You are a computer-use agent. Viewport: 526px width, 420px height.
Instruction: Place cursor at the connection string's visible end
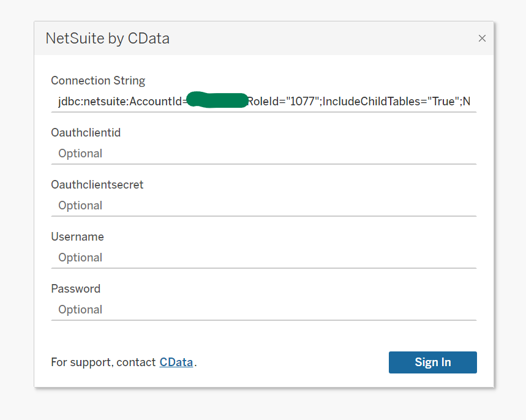(470, 102)
